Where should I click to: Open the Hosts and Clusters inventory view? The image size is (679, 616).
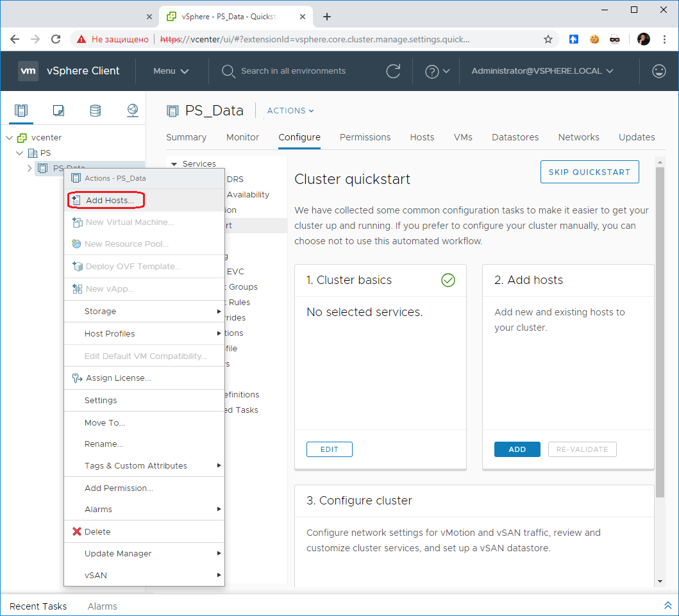click(x=21, y=110)
